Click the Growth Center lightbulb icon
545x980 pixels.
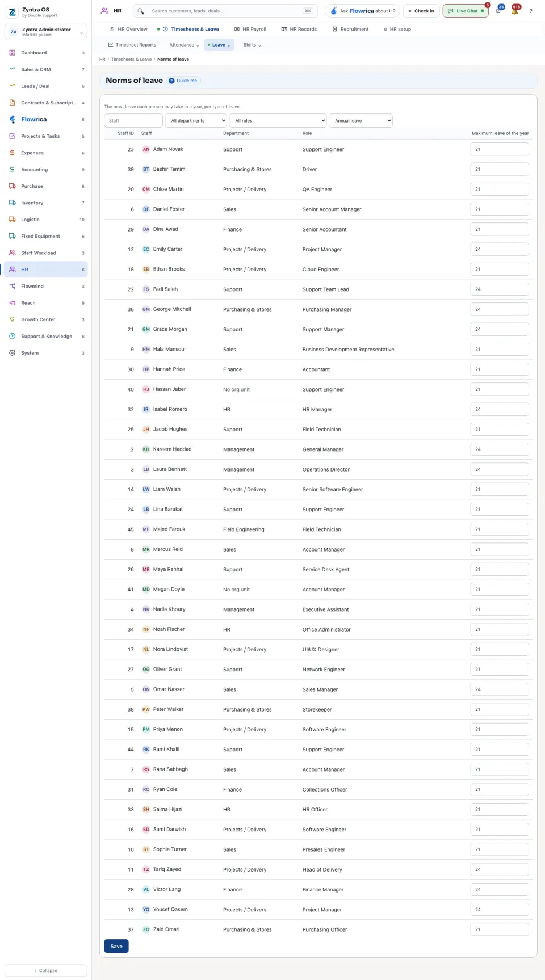pos(12,319)
